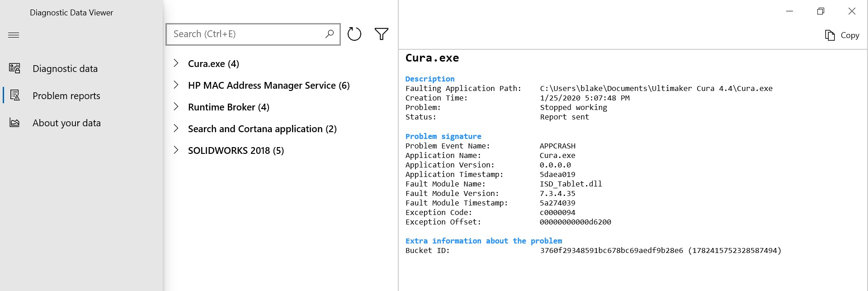
Task: Click application timestamp 5daea019
Action: 558,174
